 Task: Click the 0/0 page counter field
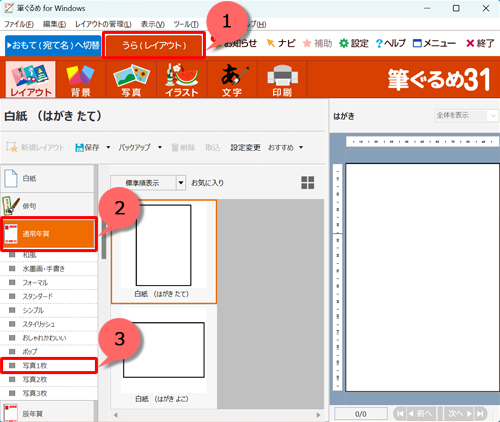(x=361, y=414)
